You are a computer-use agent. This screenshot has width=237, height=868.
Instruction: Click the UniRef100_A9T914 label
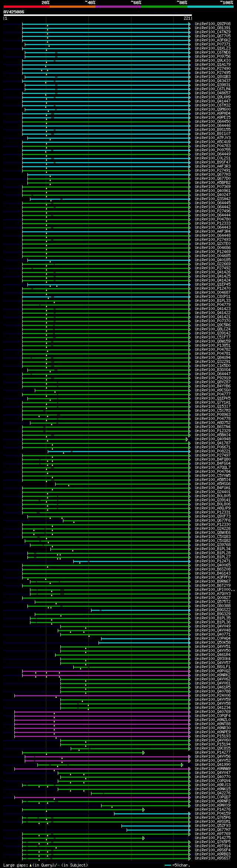pyautogui.click(x=213, y=846)
